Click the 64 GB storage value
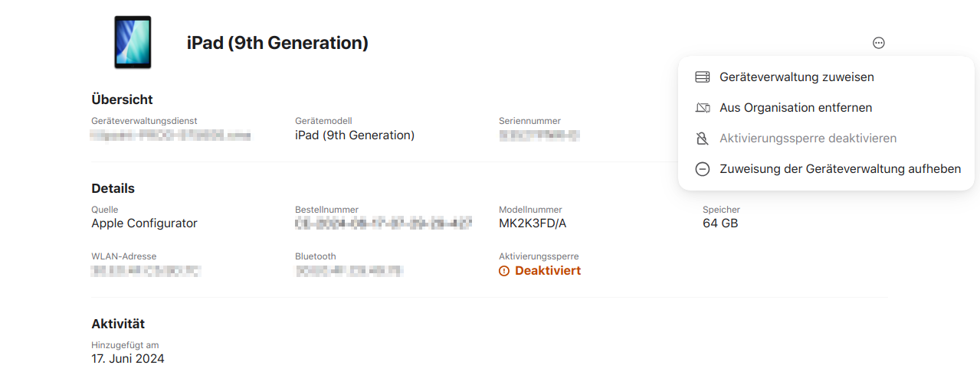This screenshot has height=388, width=980. (720, 223)
